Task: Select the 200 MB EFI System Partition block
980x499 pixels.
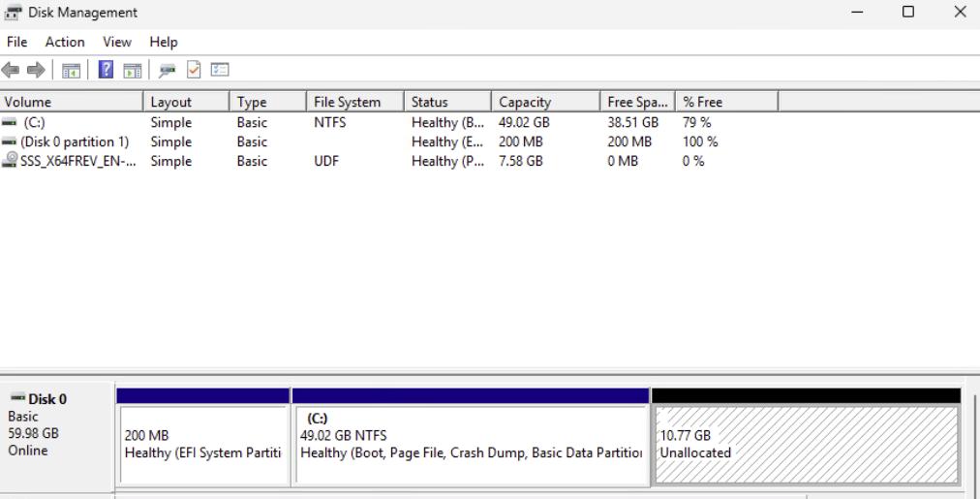Action: pyautogui.click(x=202, y=444)
